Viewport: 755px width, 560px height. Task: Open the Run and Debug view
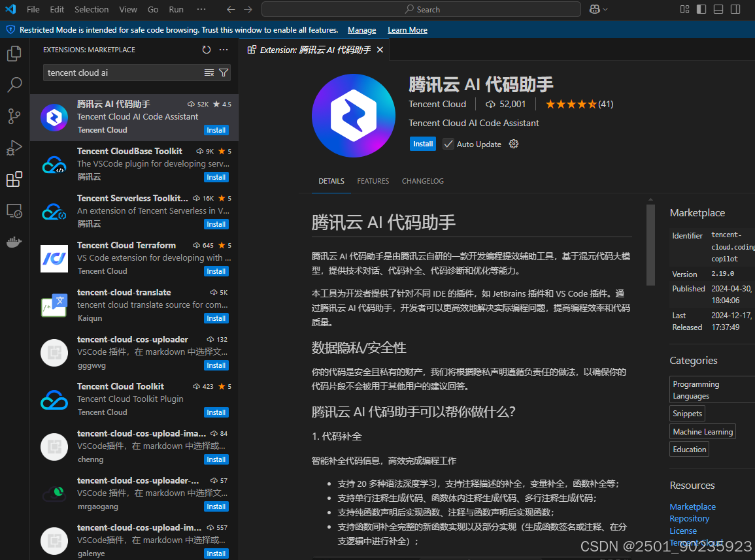(14, 148)
